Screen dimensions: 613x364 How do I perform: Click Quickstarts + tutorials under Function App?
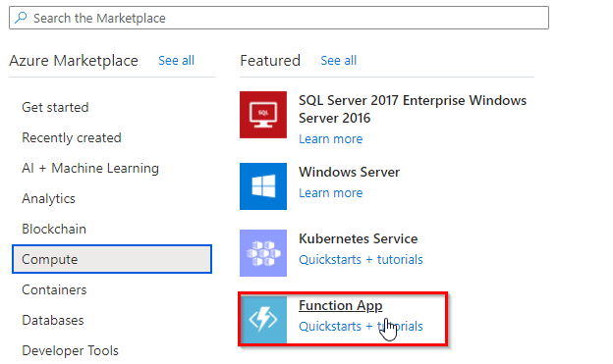coord(361,326)
